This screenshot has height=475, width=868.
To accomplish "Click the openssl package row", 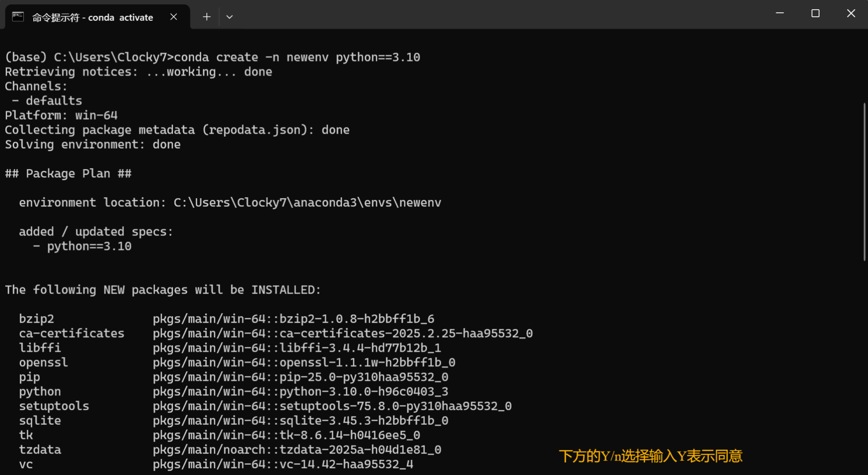I will pyautogui.click(x=237, y=362).
